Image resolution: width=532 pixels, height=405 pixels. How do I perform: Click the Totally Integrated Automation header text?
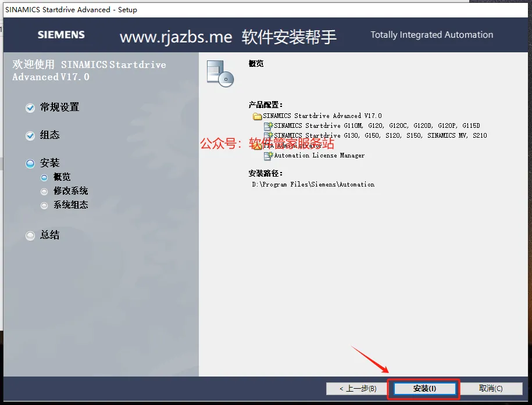click(x=431, y=35)
